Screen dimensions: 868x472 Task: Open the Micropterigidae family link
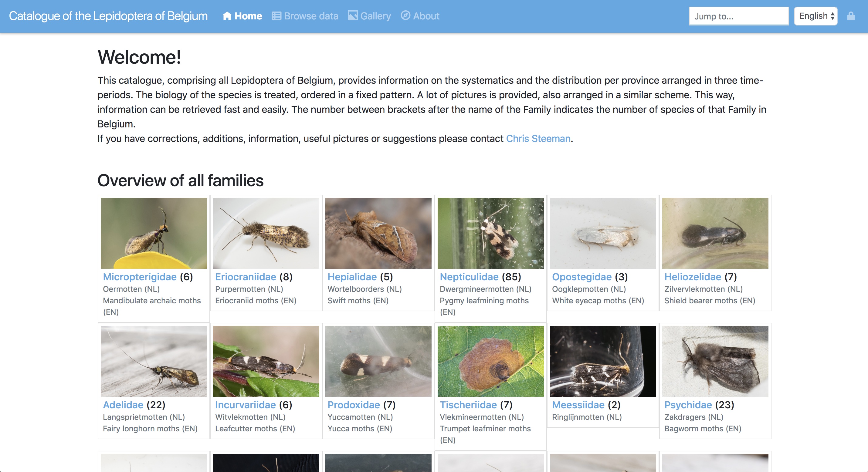(140, 277)
